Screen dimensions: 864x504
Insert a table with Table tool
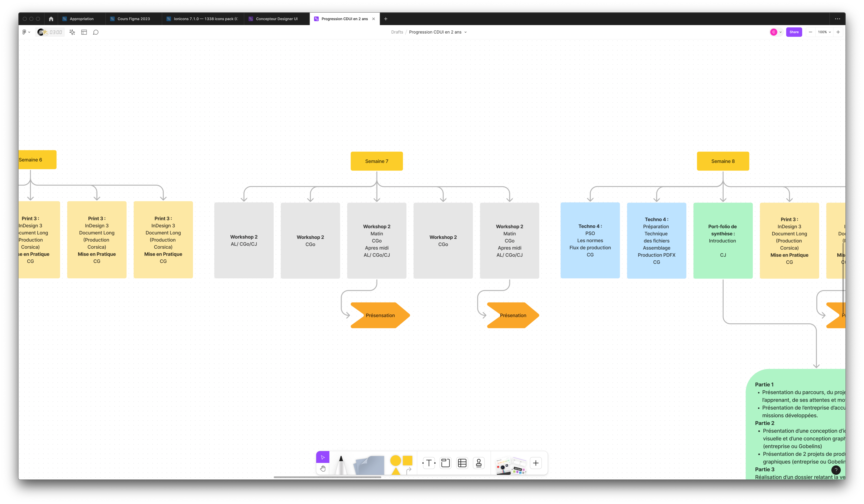pyautogui.click(x=462, y=463)
